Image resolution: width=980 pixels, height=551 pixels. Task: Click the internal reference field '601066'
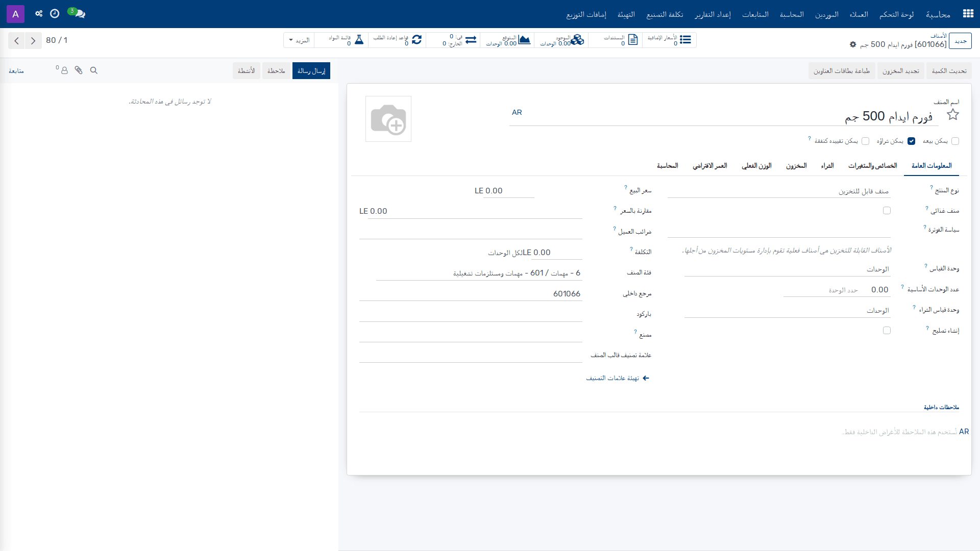(x=471, y=294)
